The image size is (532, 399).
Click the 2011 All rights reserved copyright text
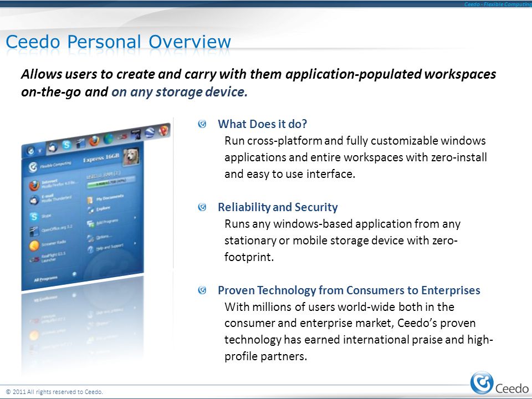pos(54,392)
